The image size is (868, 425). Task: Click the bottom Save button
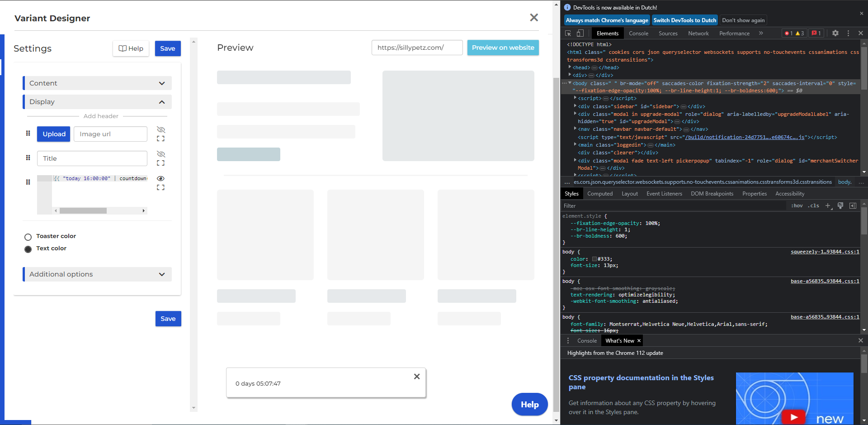pos(168,319)
